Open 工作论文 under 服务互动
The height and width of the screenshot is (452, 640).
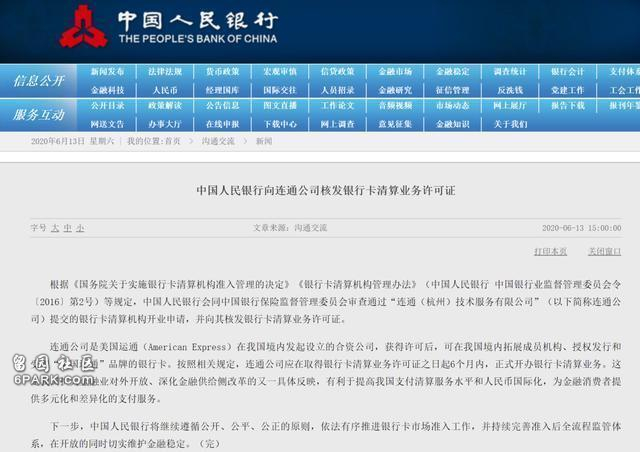[x=338, y=106]
